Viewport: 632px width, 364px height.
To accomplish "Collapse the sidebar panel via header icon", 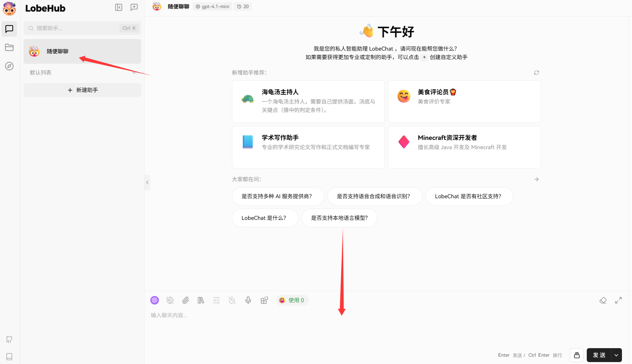I will pyautogui.click(x=119, y=7).
